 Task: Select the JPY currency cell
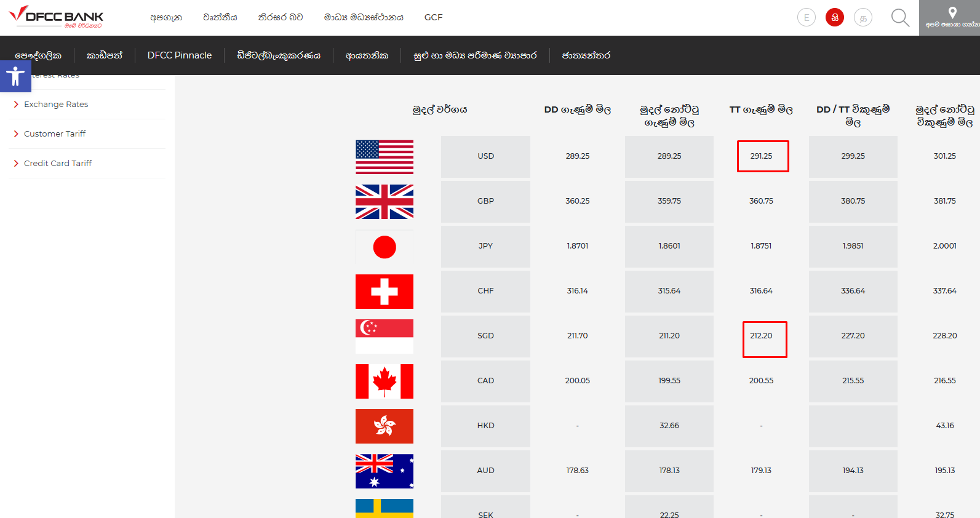point(485,246)
